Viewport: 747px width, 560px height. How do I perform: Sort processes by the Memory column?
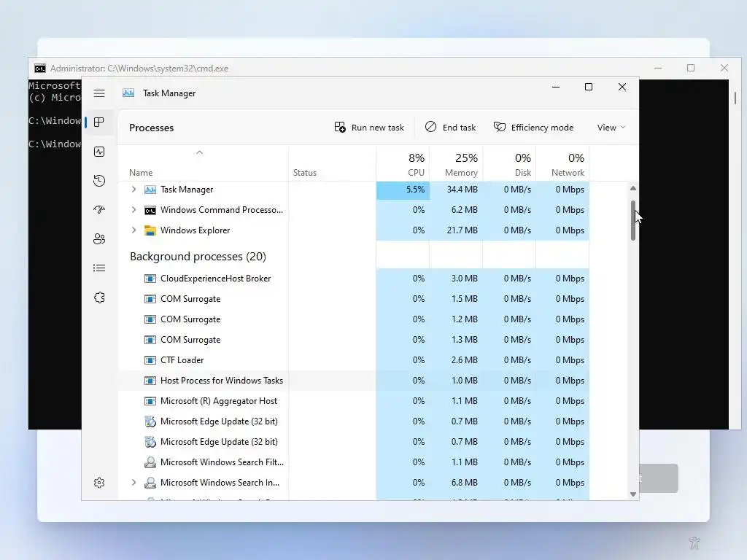click(x=457, y=164)
